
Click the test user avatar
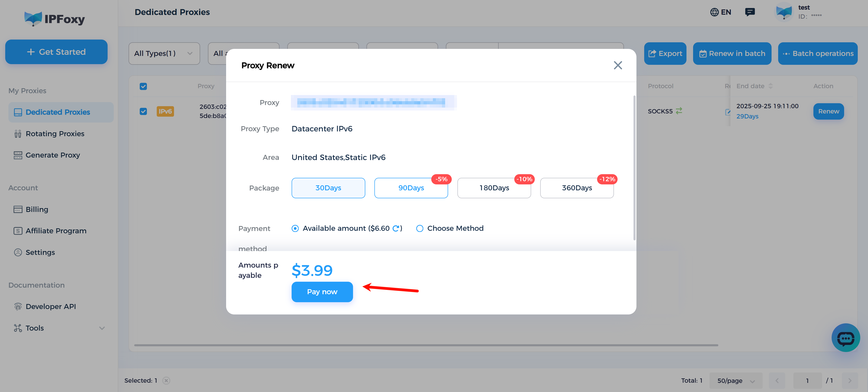pyautogui.click(x=784, y=12)
